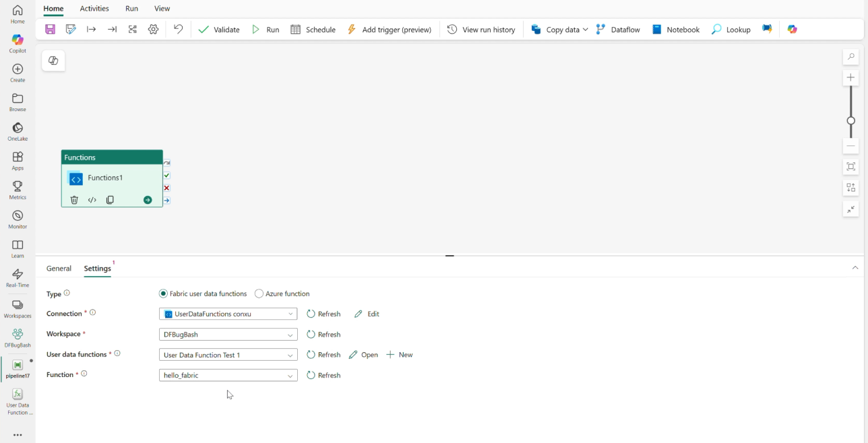Click the Create plus icon in sidebar

(18, 69)
